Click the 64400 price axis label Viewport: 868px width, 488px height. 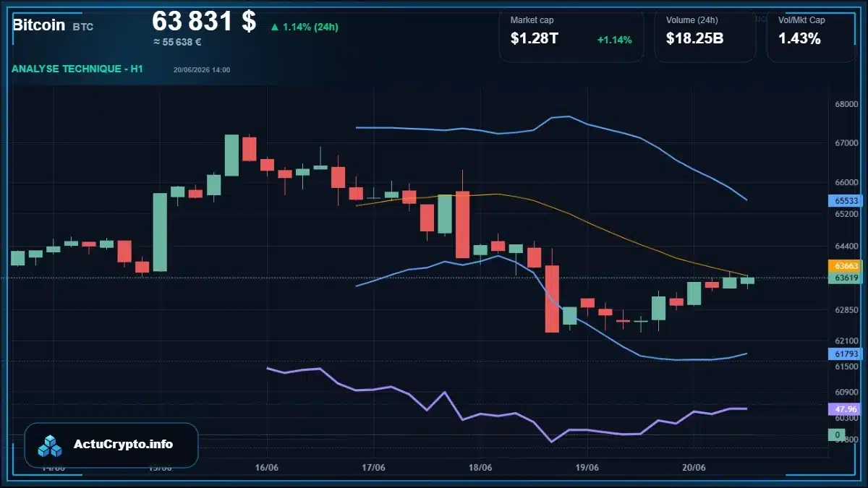click(x=846, y=246)
